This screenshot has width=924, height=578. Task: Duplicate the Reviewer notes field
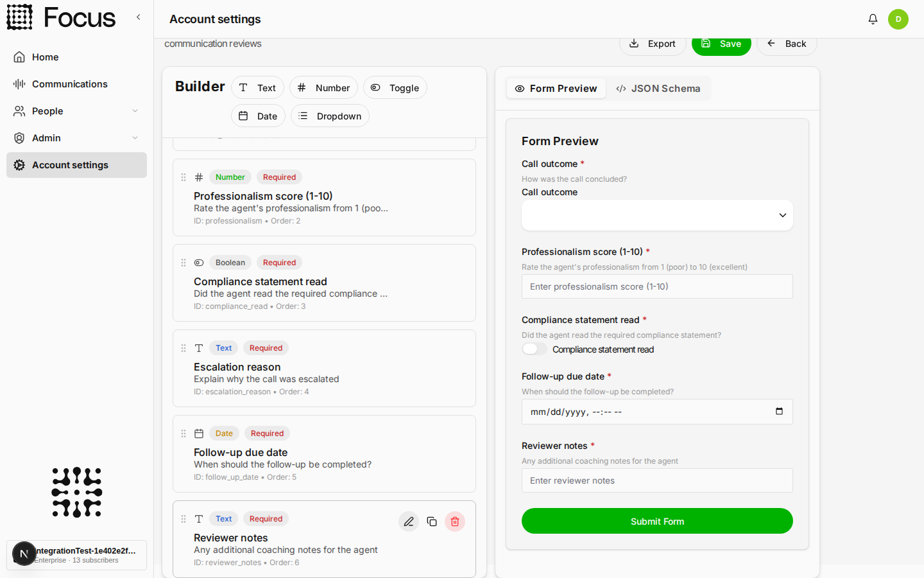(432, 521)
